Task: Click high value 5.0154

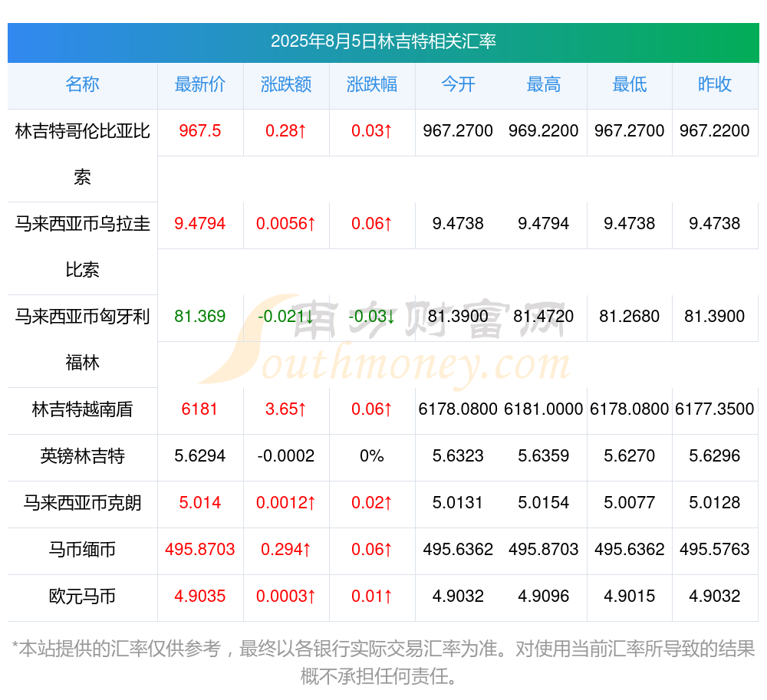Action: (x=544, y=502)
